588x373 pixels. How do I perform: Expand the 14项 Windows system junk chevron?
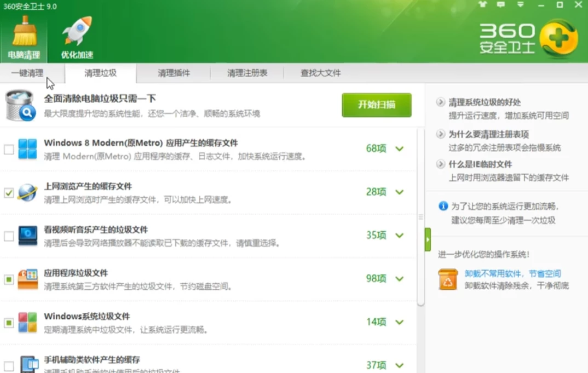click(400, 322)
